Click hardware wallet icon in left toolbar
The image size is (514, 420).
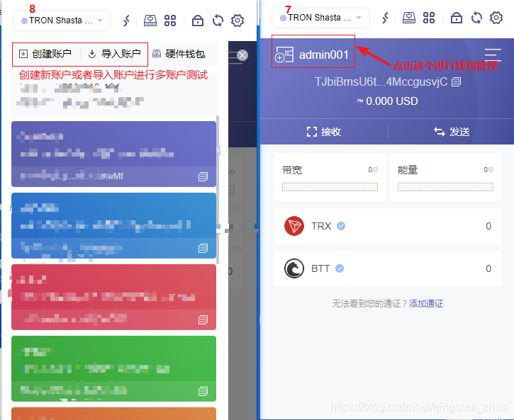pyautogui.click(x=150, y=21)
